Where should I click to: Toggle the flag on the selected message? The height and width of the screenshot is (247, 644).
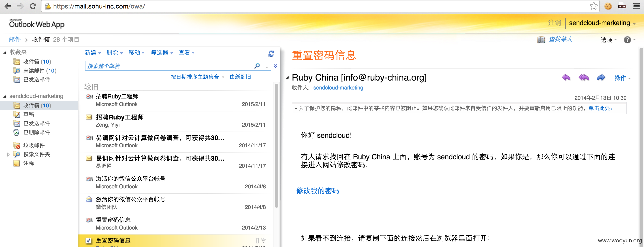pyautogui.click(x=264, y=241)
